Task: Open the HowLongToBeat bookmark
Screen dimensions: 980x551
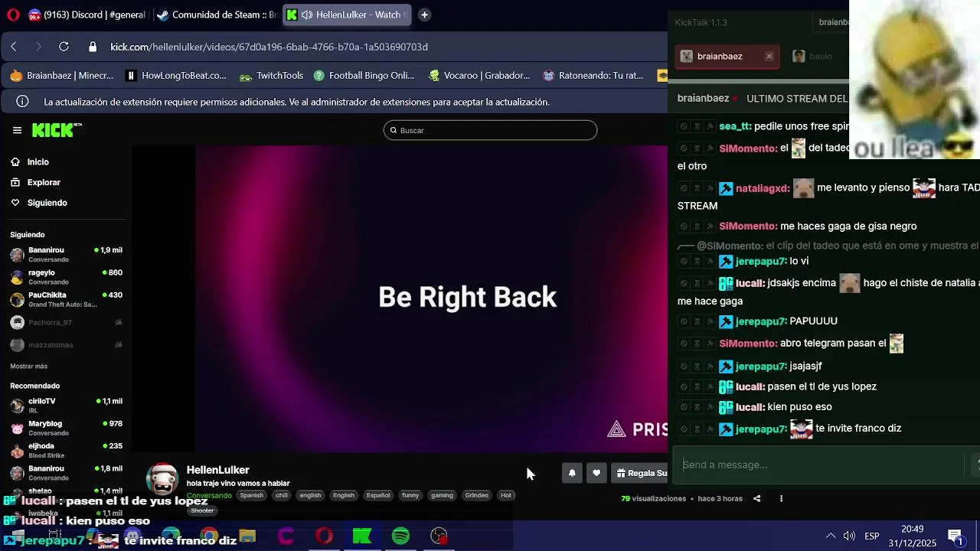Action: tap(176, 76)
